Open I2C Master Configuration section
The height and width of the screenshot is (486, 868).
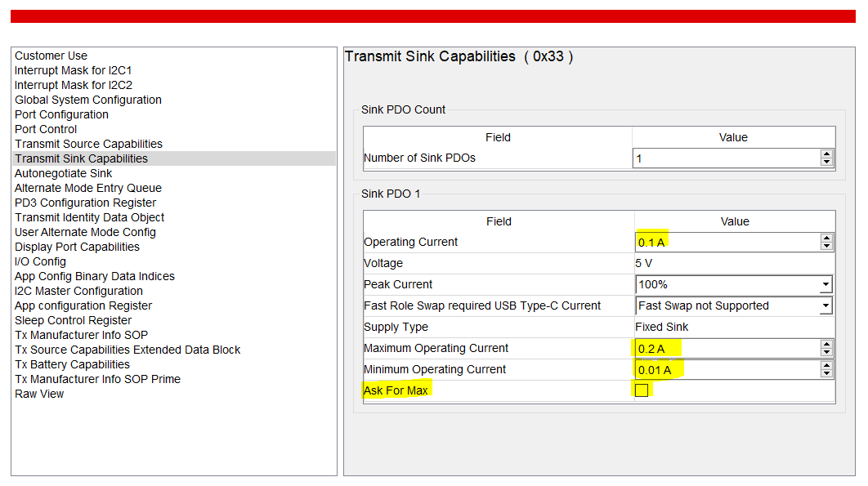[x=78, y=291]
